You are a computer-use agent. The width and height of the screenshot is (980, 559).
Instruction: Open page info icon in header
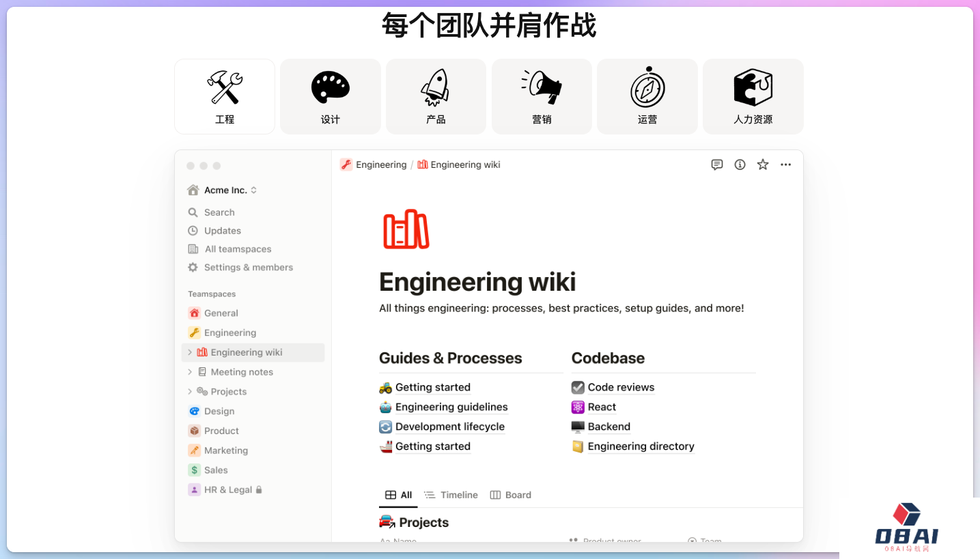tap(740, 164)
